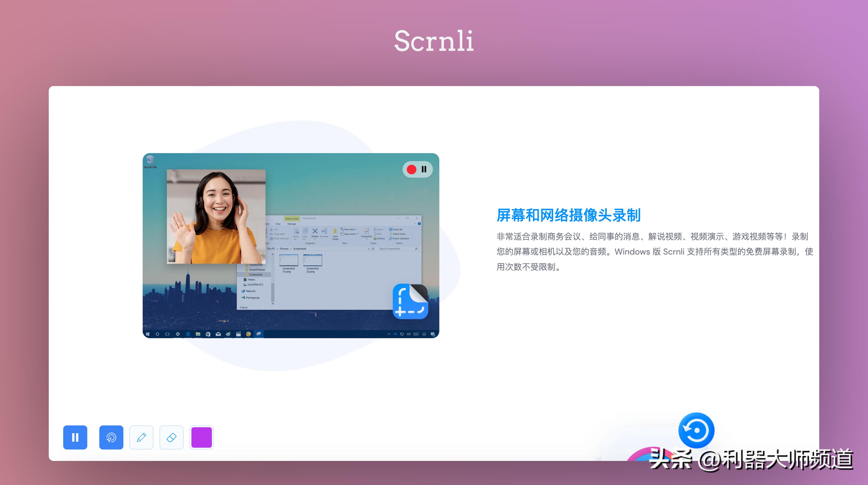
Task: Open the Picture Tools ribbon tab
Action: click(292, 219)
